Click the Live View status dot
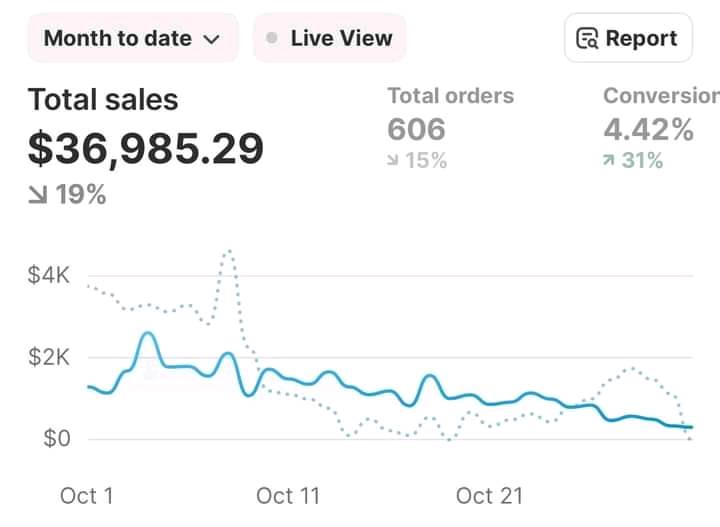Viewport: 720px width, 527px height. pyautogui.click(x=271, y=39)
